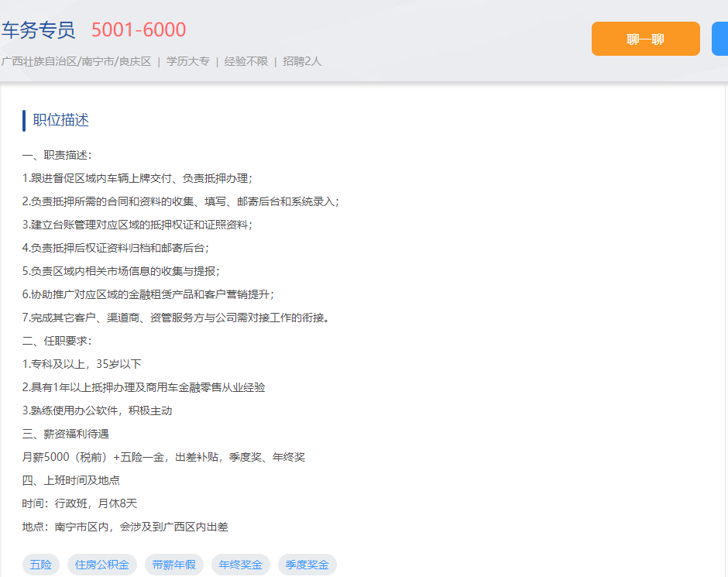Click the 经验不限 experience text

point(246,61)
